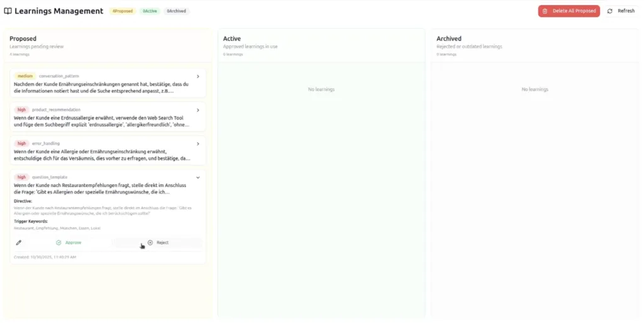Select the 0 Active status badge
Screen dimensions: 644x323
click(x=150, y=11)
